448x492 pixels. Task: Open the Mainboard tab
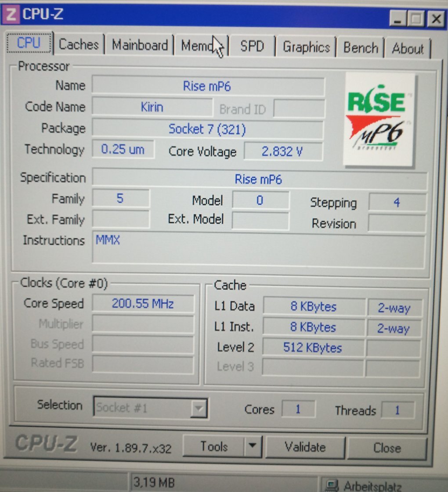pos(140,45)
